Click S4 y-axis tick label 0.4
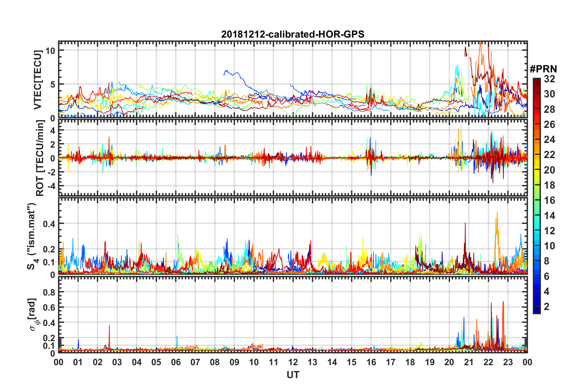Viewport: 586px width, 392px height. pyautogui.click(x=49, y=224)
